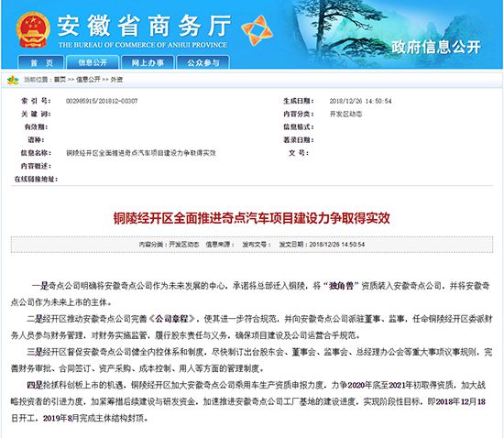504x438 pixels.
Task: Click 发文日期 2018/12/26 in dotted bar
Action: click(x=322, y=245)
